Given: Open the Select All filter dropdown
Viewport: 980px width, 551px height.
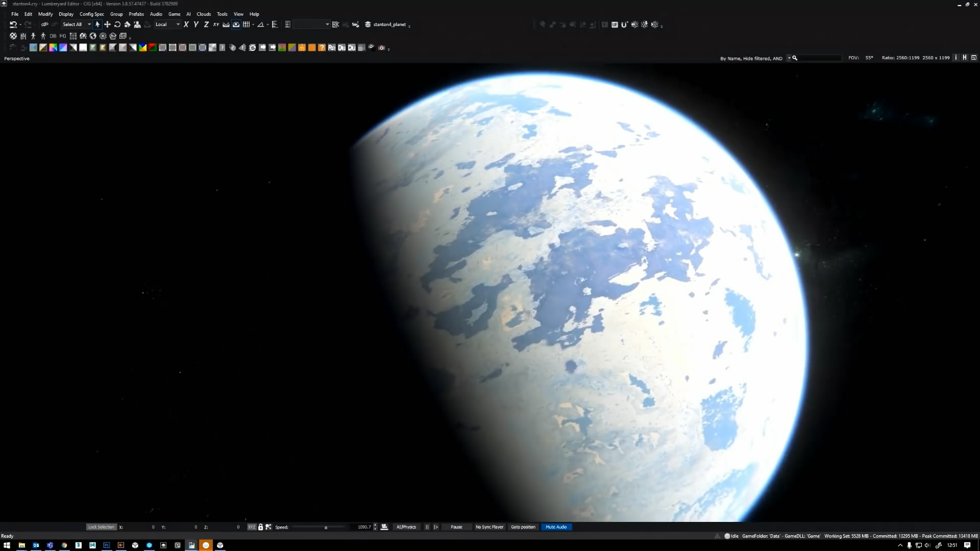Looking at the screenshot, I should coord(77,24).
